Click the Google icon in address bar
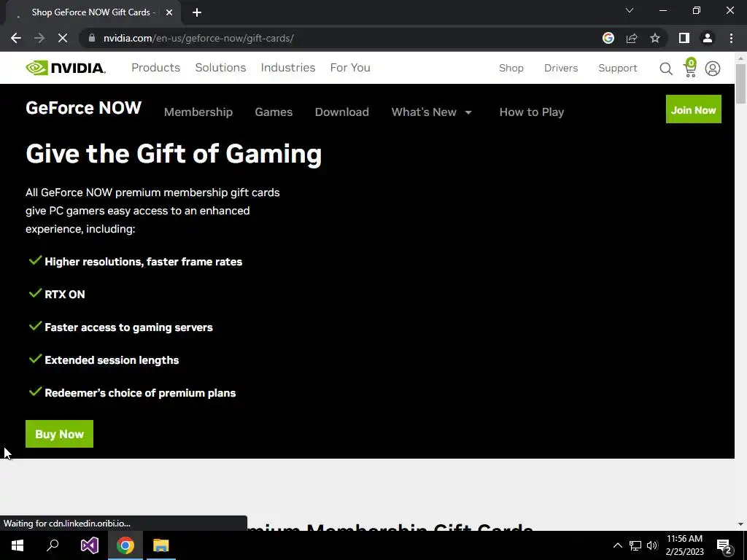 (608, 38)
